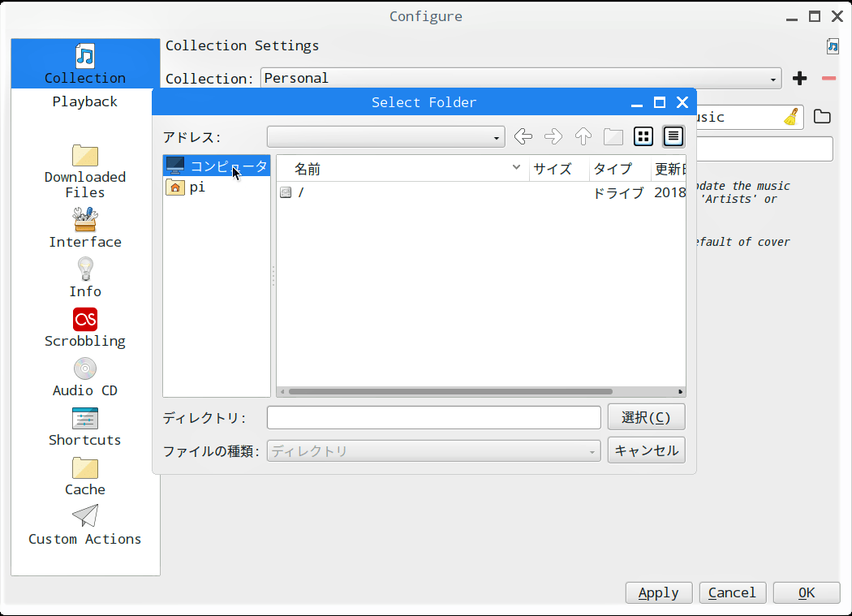Switch file dialog to icon view
This screenshot has width=852, height=616.
pyautogui.click(x=643, y=136)
